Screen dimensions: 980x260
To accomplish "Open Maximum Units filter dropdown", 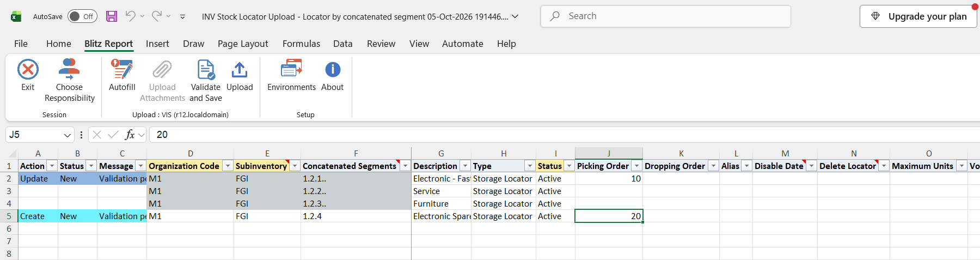I will click(962, 166).
